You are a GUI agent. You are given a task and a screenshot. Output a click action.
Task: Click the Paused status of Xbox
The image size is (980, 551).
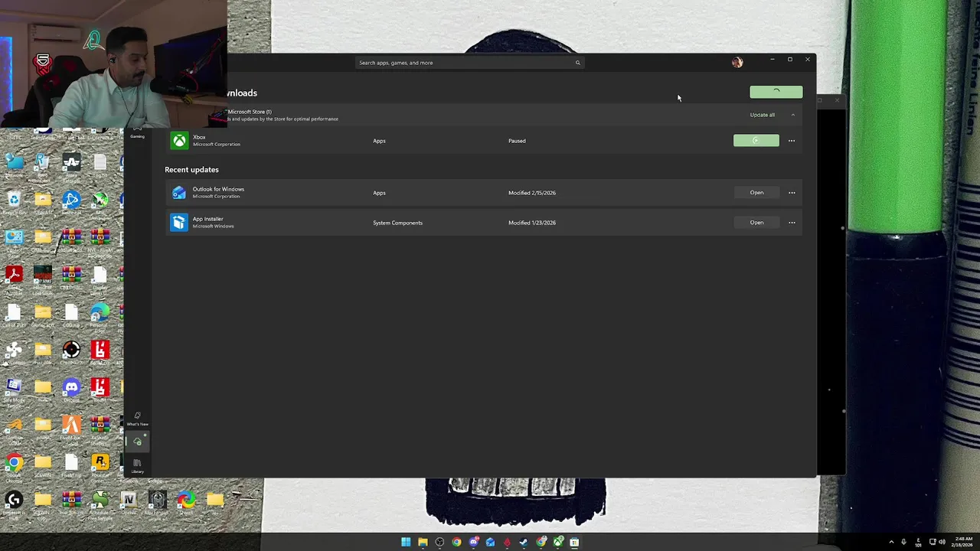(517, 141)
